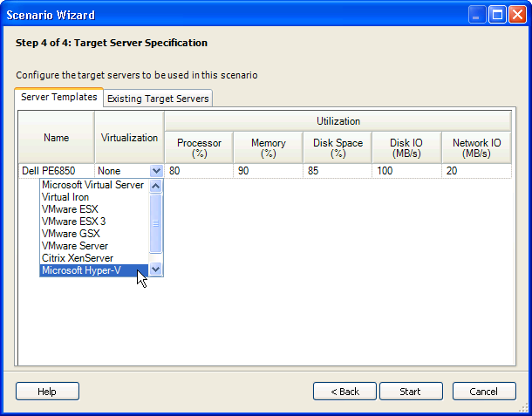Click the Disk Space (%) column header
The width and height of the screenshot is (532, 416).
(x=338, y=148)
